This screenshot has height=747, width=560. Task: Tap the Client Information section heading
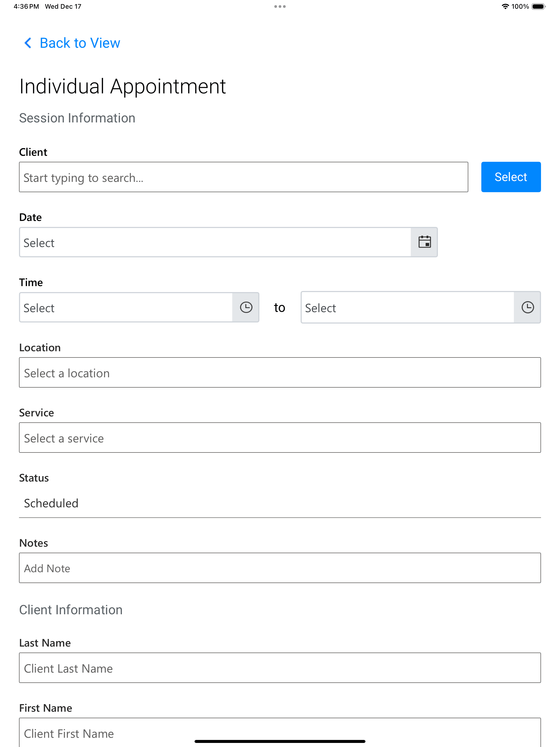click(x=71, y=610)
